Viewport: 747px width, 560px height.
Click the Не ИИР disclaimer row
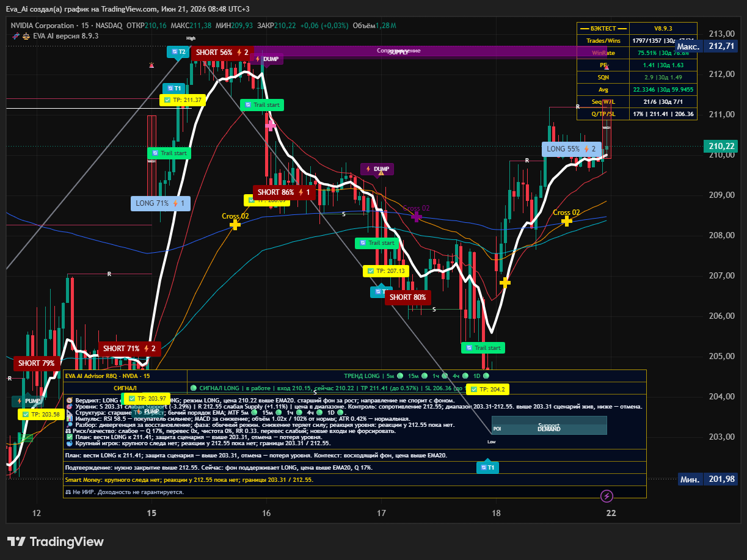[x=354, y=492]
